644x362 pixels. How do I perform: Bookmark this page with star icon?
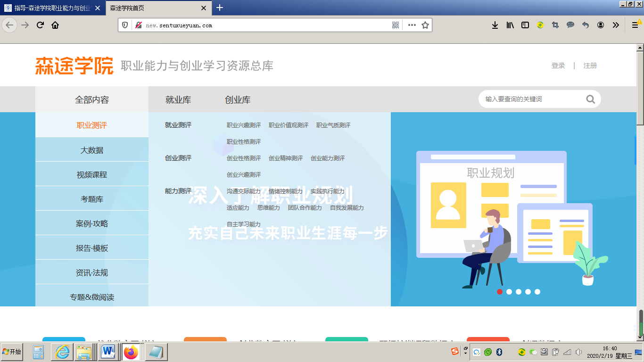(425, 25)
